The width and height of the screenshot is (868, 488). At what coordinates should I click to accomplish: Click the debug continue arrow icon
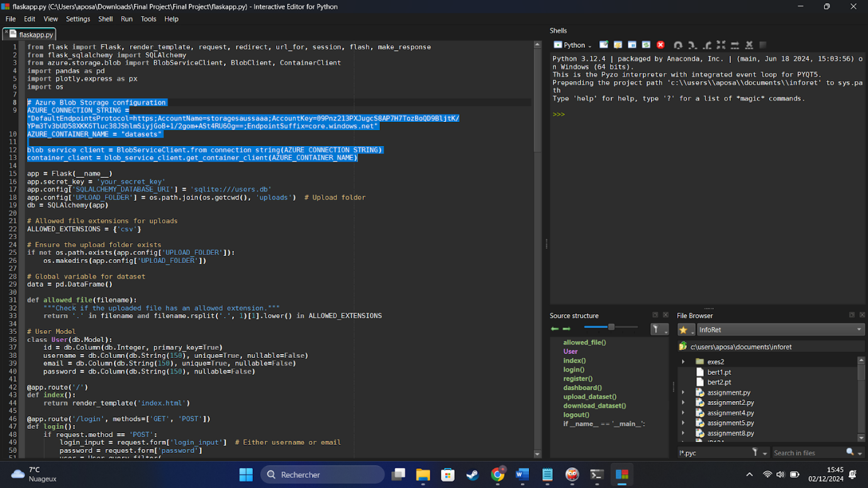(735, 45)
